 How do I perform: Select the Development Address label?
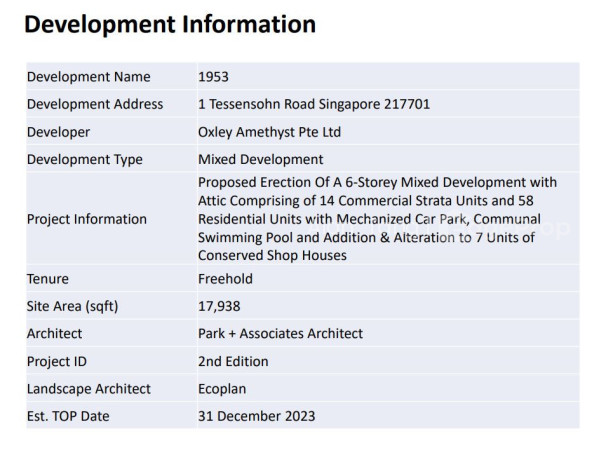(95, 104)
